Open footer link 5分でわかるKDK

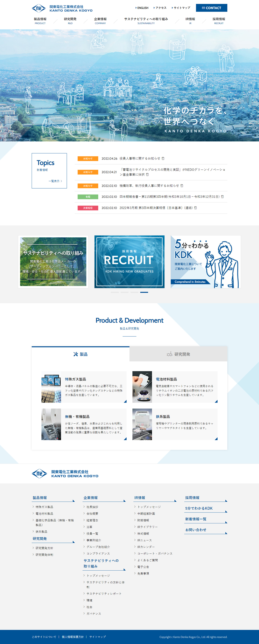tap(199, 508)
